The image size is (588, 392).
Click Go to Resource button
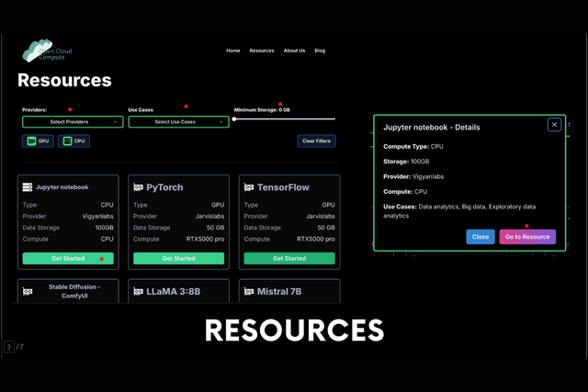coord(527,237)
